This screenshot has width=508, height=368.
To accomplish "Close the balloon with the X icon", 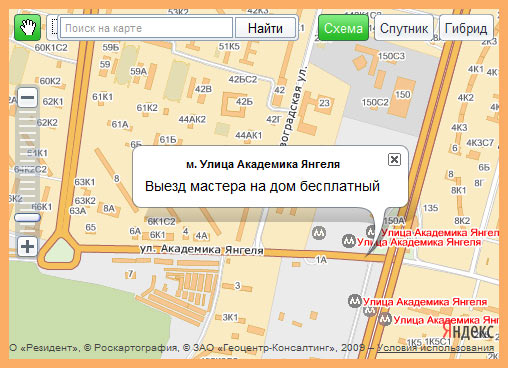I will click(394, 160).
